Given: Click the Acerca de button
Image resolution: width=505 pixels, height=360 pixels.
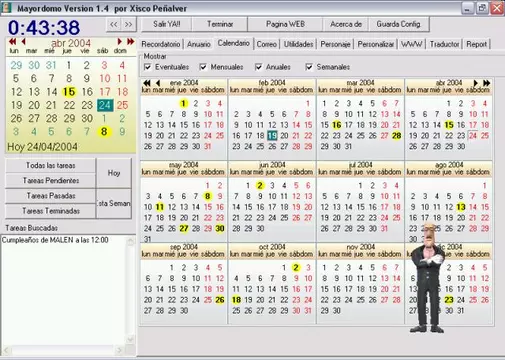Looking at the screenshot, I should pos(346,24).
